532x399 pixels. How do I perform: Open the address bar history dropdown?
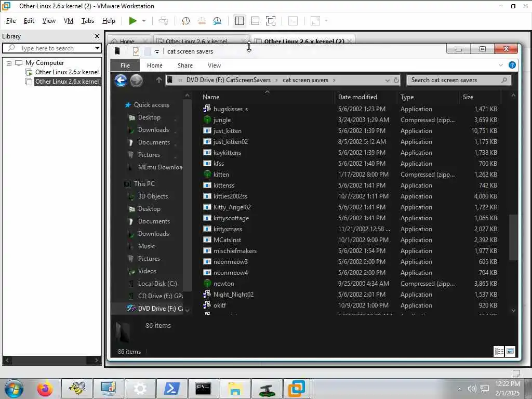[x=387, y=81]
